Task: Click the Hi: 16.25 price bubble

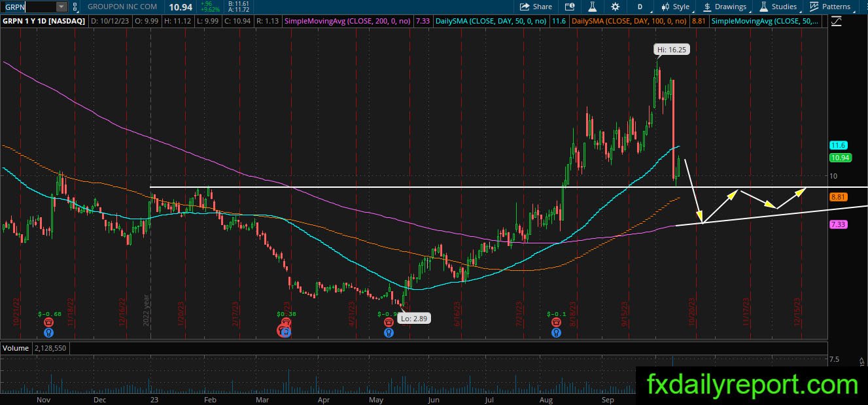Action: click(x=672, y=49)
